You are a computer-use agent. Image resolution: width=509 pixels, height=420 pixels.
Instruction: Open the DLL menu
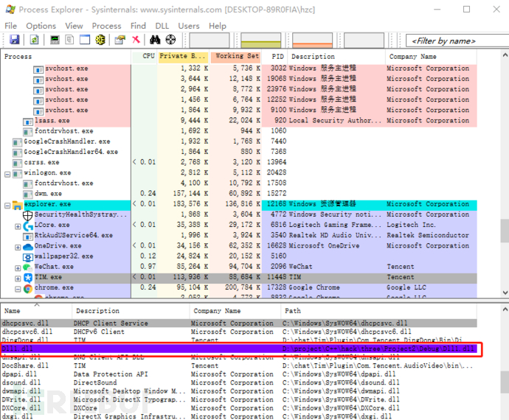click(162, 26)
